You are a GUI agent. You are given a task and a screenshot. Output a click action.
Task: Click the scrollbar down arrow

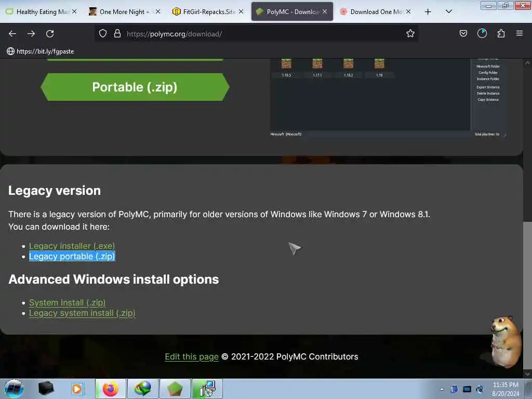coord(527,374)
